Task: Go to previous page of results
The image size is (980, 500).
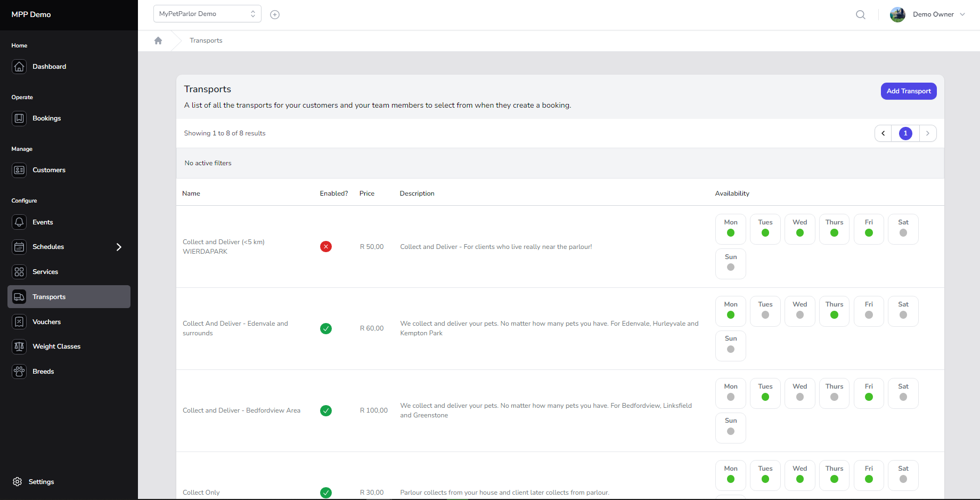Action: click(883, 133)
